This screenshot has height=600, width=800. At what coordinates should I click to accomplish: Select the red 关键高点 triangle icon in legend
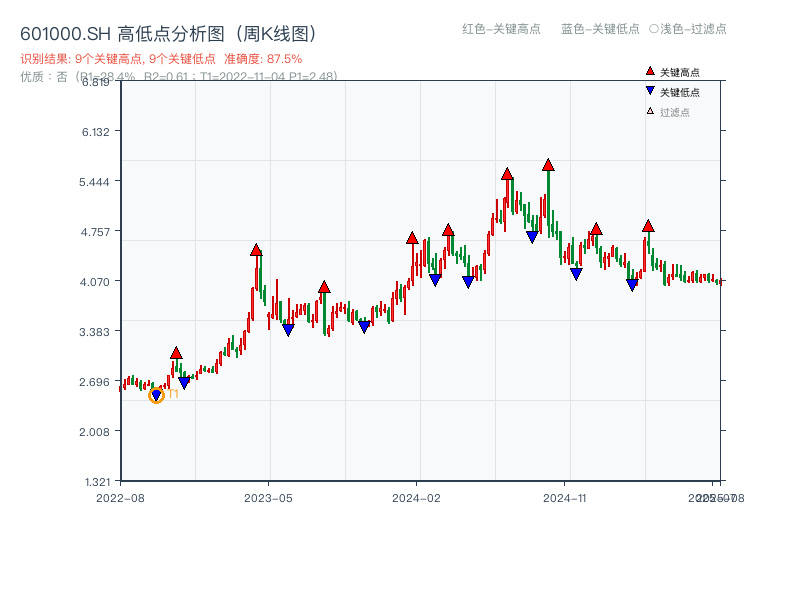[x=651, y=72]
